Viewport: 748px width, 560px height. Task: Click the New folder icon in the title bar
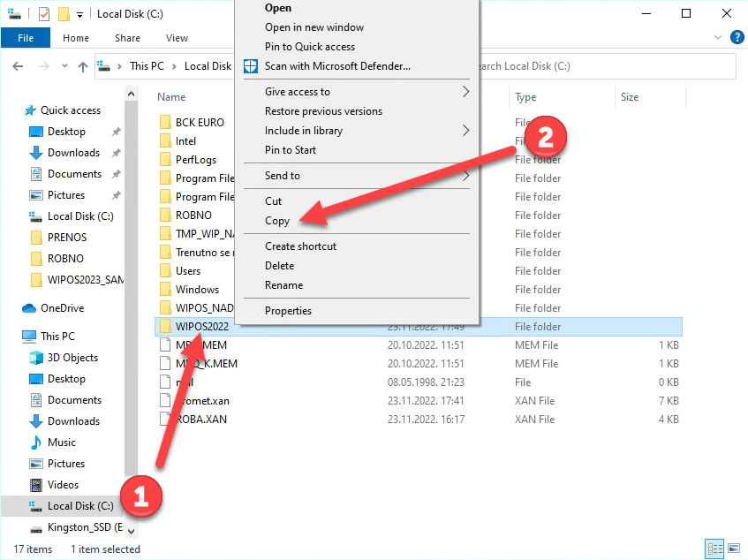click(63, 14)
